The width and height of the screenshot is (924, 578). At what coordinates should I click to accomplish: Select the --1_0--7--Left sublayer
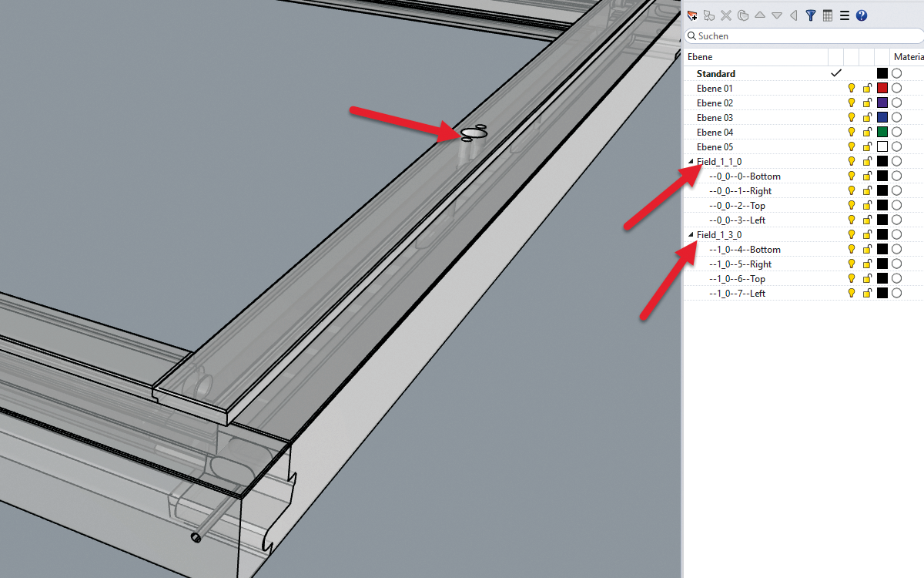click(737, 294)
